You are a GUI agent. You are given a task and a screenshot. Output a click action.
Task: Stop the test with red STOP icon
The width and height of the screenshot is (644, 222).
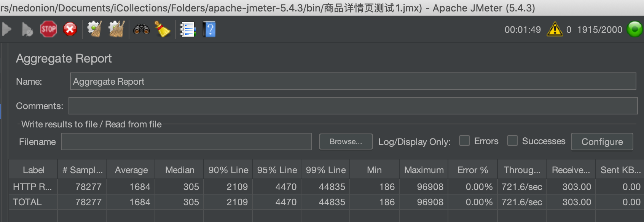pos(48,29)
